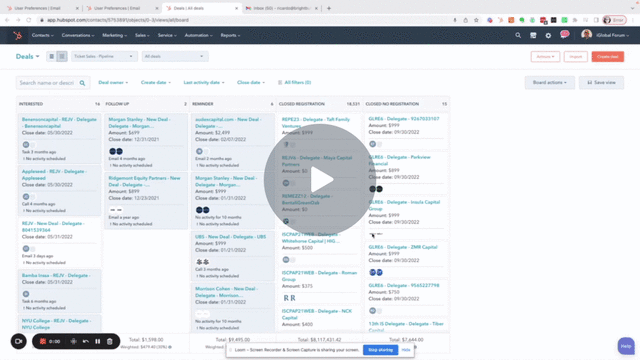Viewport: 640px width, 360px height.
Task: Click the Loom camera bubble icon
Action: pyautogui.click(x=19, y=341)
